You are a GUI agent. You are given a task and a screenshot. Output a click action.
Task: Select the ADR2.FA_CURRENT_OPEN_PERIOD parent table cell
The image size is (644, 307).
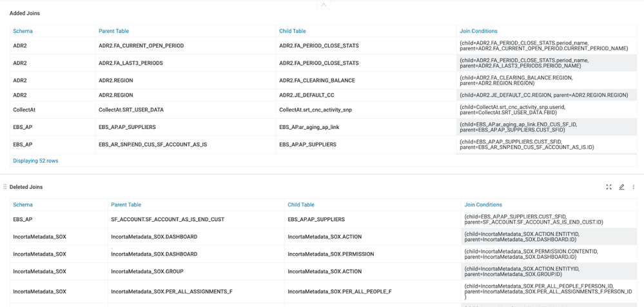click(x=141, y=46)
